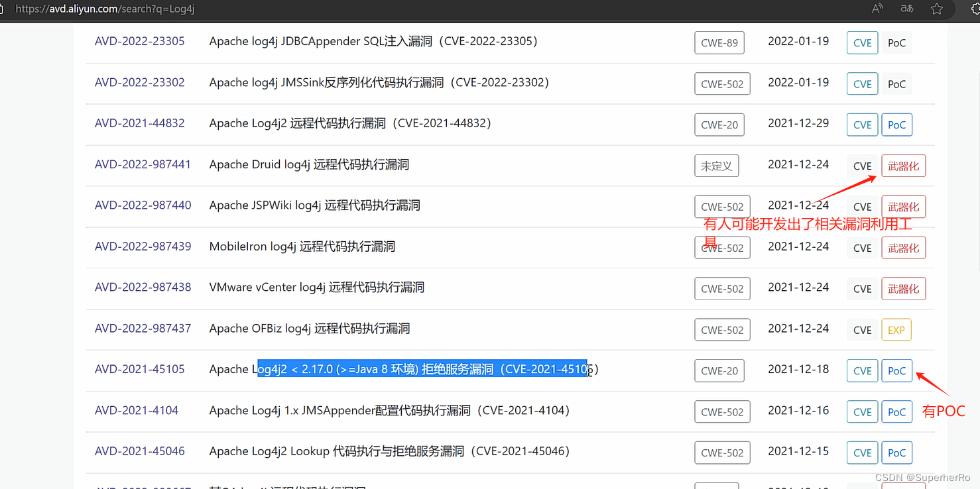Click CWE-502 tag in AVD-2021-45046 row
Image resolution: width=980 pixels, height=489 pixels.
[722, 453]
